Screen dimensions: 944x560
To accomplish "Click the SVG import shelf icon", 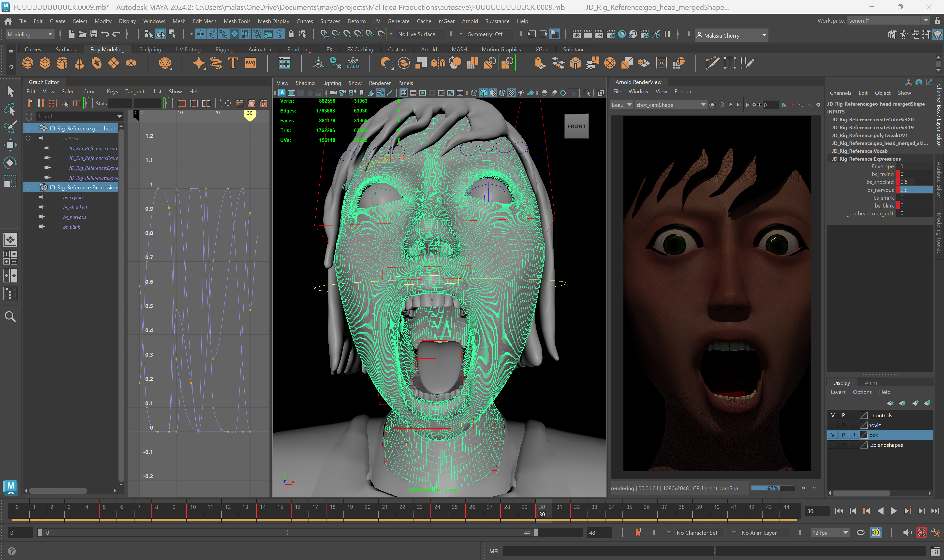I will coord(250,63).
